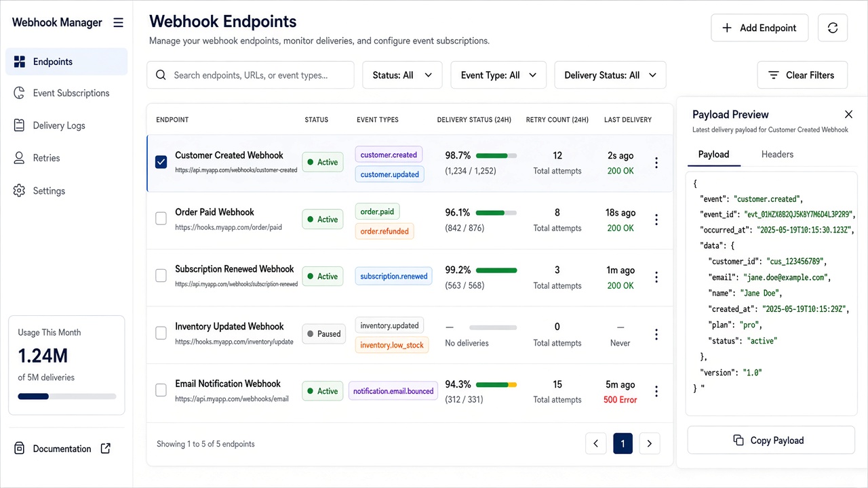Click the Copy Payload button

pyautogui.click(x=771, y=441)
